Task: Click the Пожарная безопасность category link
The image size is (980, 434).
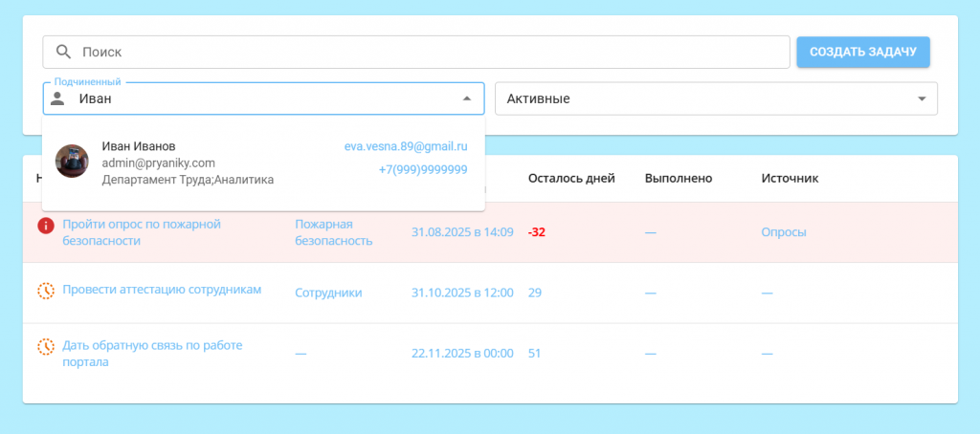Action: point(333,232)
